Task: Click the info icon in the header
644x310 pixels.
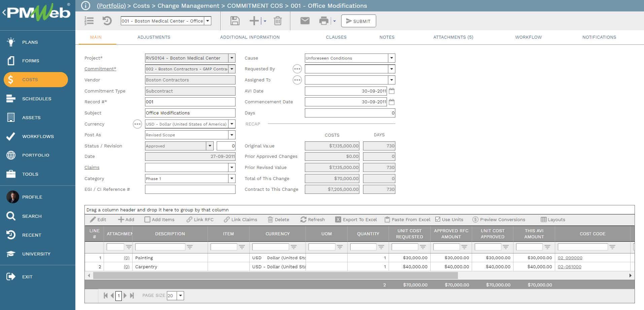Action: tap(86, 6)
